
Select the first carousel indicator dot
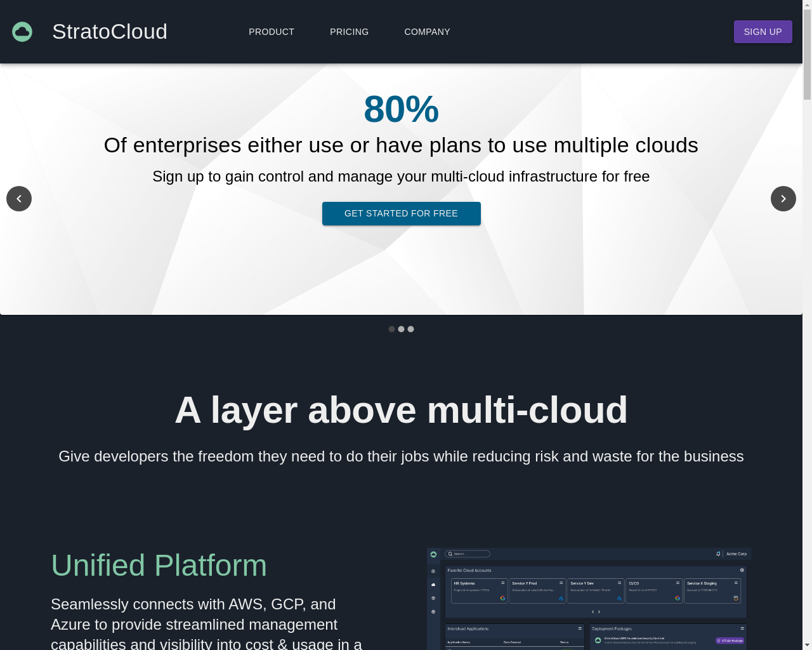click(392, 329)
